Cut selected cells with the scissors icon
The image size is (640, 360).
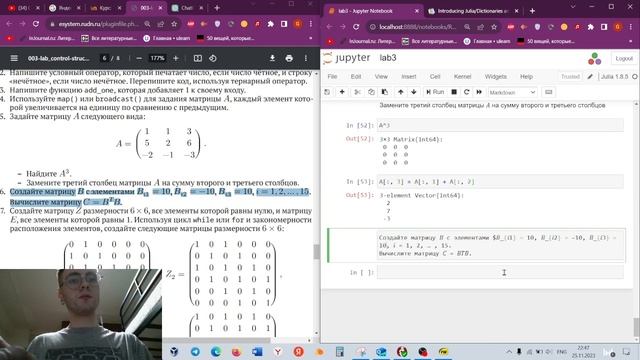pyautogui.click(x=357, y=92)
